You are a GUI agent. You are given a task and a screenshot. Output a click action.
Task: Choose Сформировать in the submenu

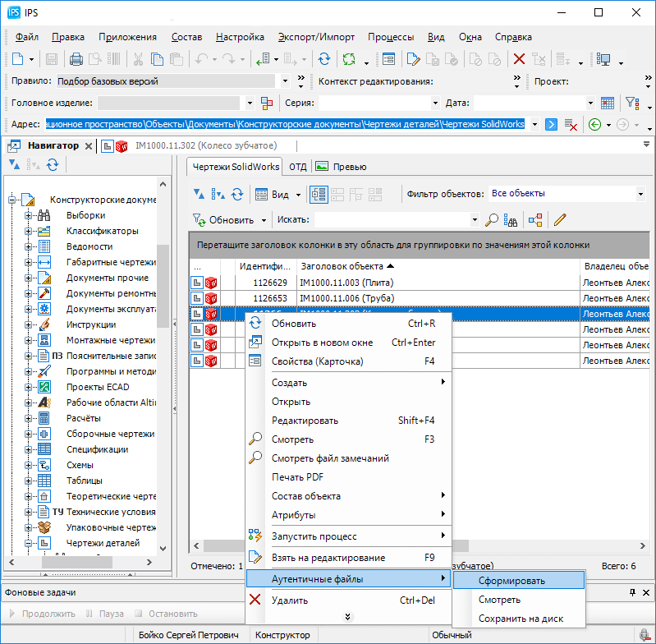511,580
